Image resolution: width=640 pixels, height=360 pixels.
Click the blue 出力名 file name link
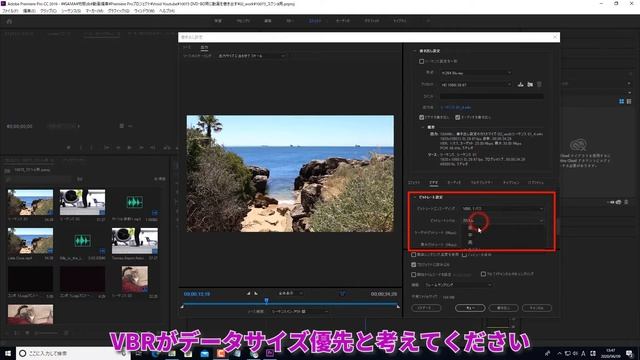tap(456, 107)
